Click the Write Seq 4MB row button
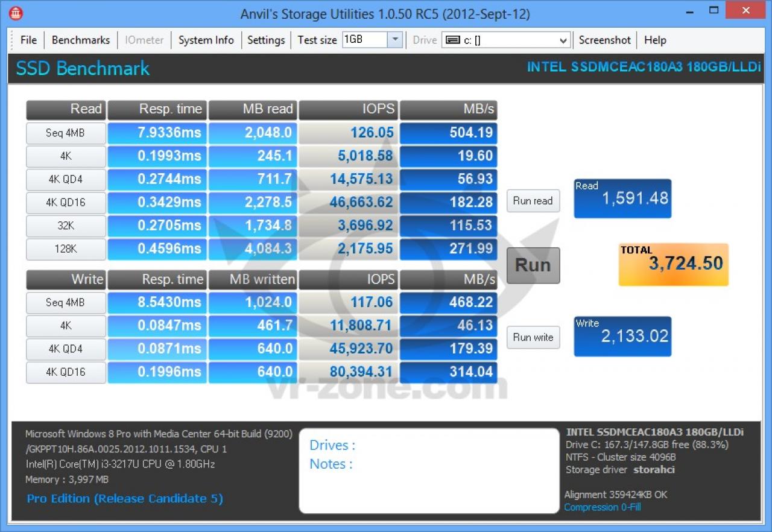The image size is (772, 532). coord(66,303)
